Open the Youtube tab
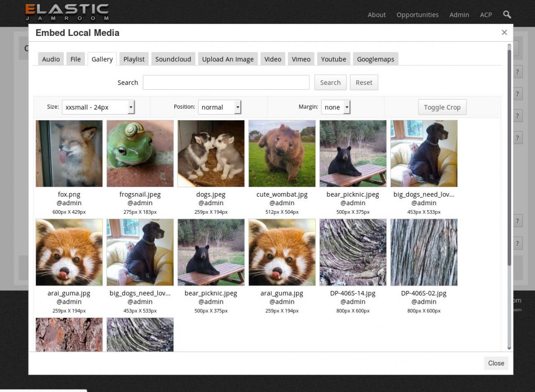The width and height of the screenshot is (535, 392). pos(334,59)
